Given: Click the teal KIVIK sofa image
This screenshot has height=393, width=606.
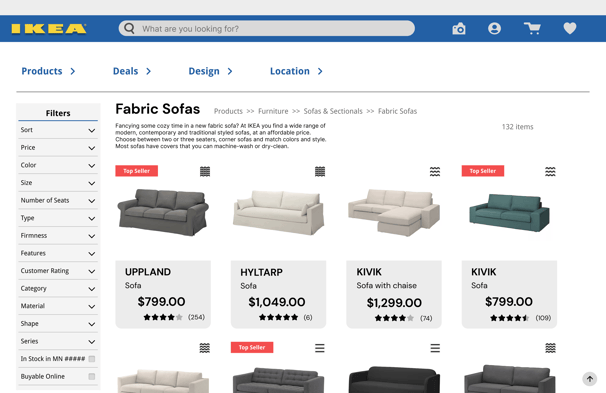Looking at the screenshot, I should coord(509,213).
